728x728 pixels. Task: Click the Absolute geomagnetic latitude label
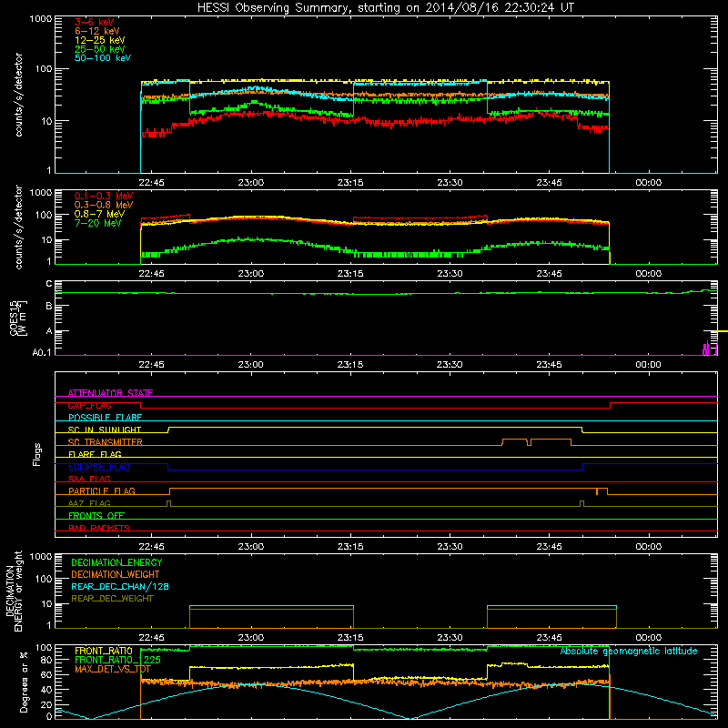(x=629, y=651)
